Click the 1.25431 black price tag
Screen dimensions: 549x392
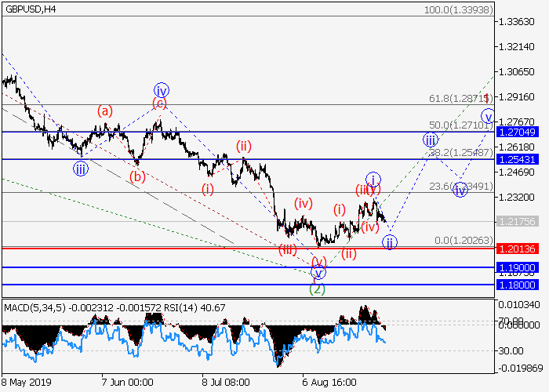click(x=516, y=159)
